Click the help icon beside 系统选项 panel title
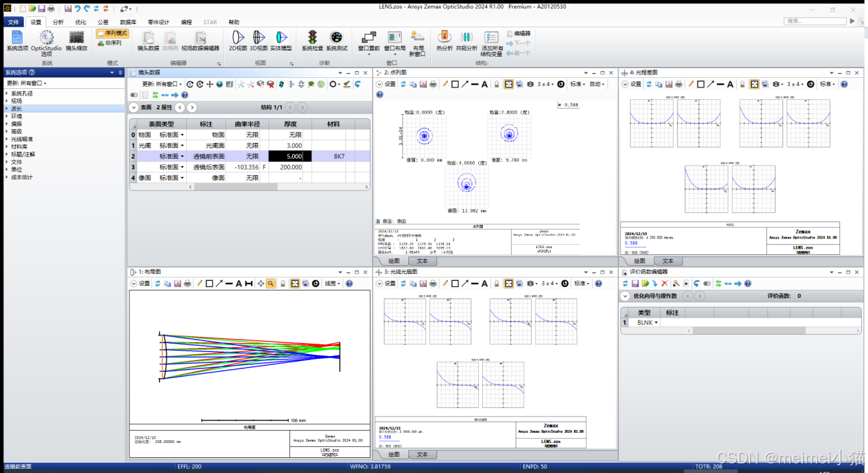 (32, 72)
